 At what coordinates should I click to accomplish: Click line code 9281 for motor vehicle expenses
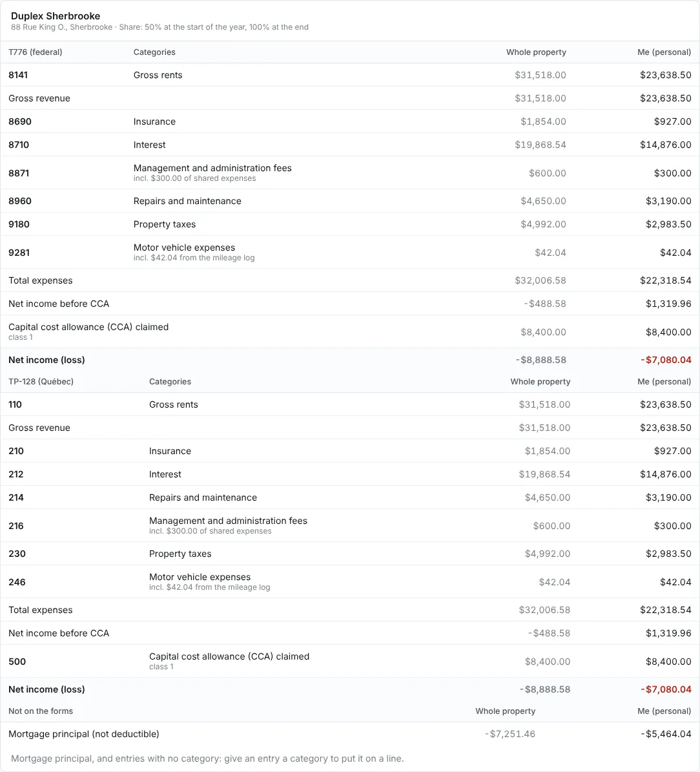click(19, 253)
